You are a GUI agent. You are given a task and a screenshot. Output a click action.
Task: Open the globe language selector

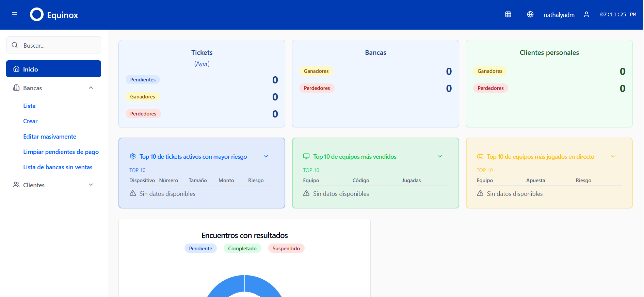530,14
